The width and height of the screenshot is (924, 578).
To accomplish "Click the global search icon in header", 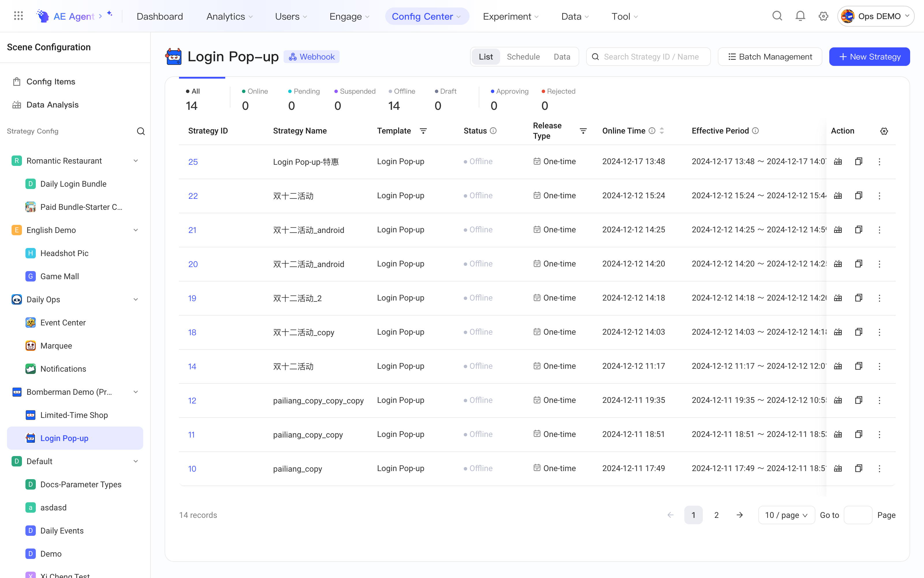I will click(777, 16).
